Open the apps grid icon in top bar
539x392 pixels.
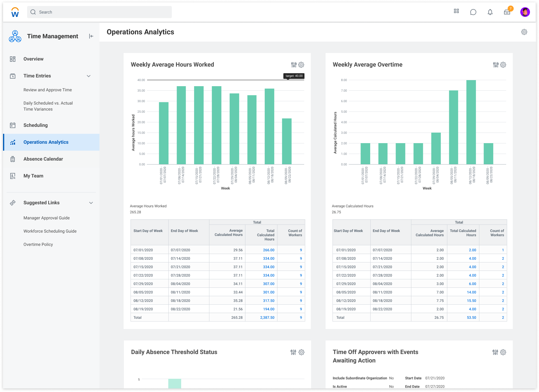pos(456,11)
